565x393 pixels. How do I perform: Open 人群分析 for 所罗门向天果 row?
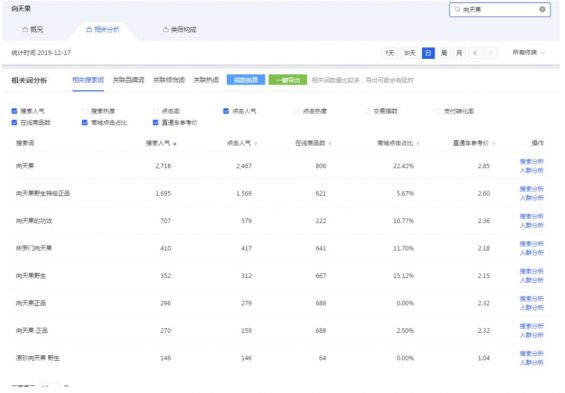tap(531, 253)
